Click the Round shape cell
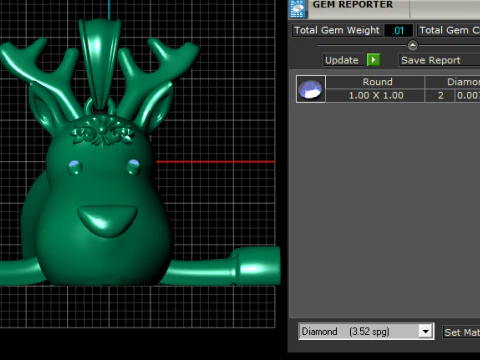This screenshot has width=480, height=360. (x=375, y=82)
